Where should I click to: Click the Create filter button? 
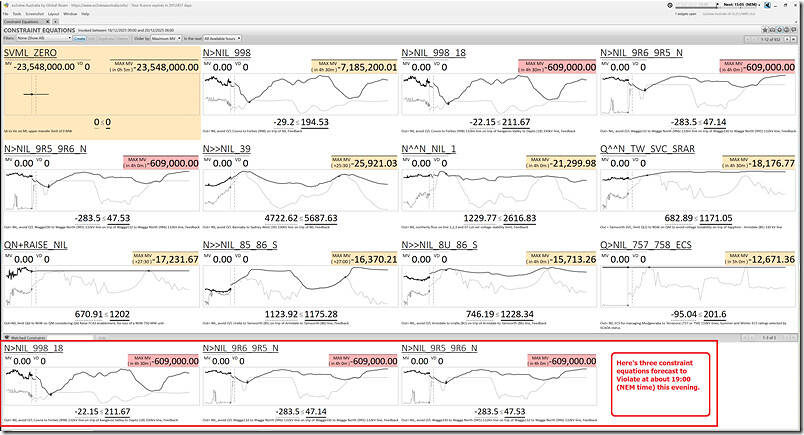(x=79, y=38)
